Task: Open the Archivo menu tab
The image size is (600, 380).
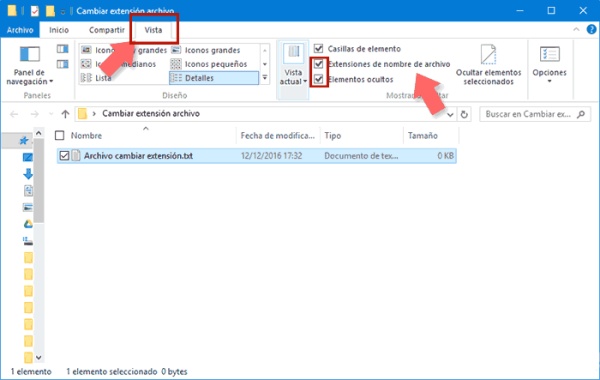Action: click(x=20, y=30)
